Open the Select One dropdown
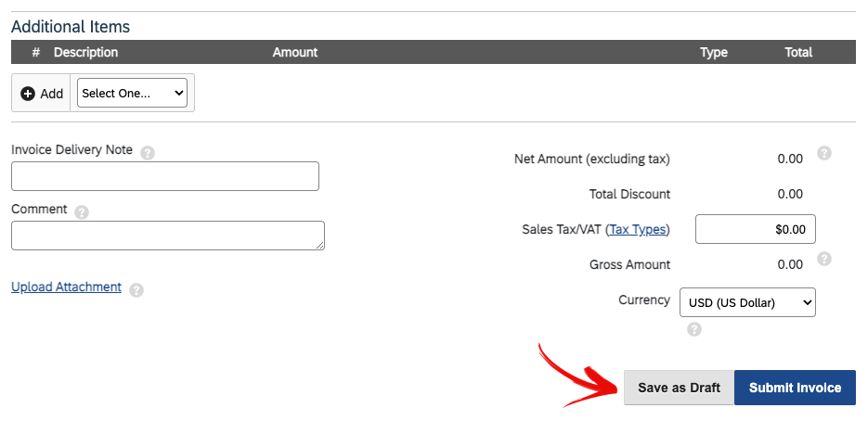 point(132,93)
